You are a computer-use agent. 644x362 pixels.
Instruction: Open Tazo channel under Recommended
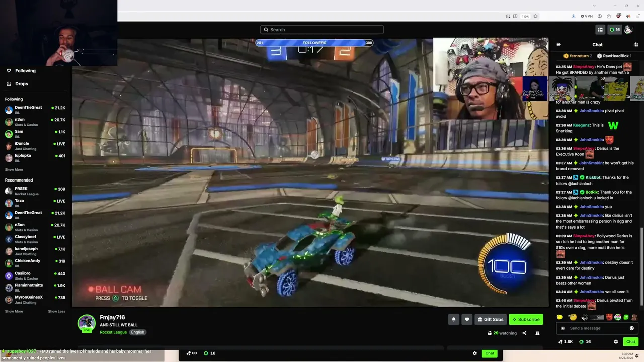35,203
